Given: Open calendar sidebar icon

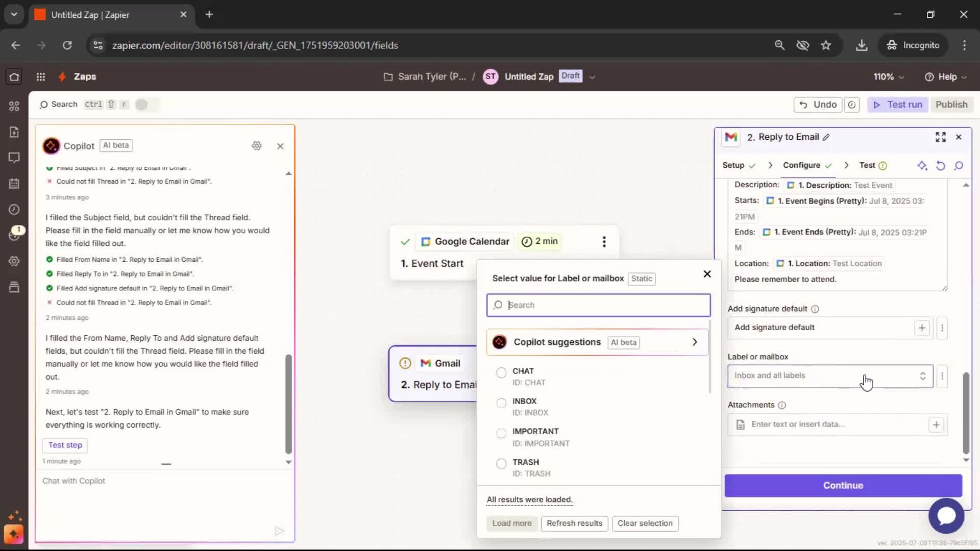Looking at the screenshot, I should [x=14, y=184].
